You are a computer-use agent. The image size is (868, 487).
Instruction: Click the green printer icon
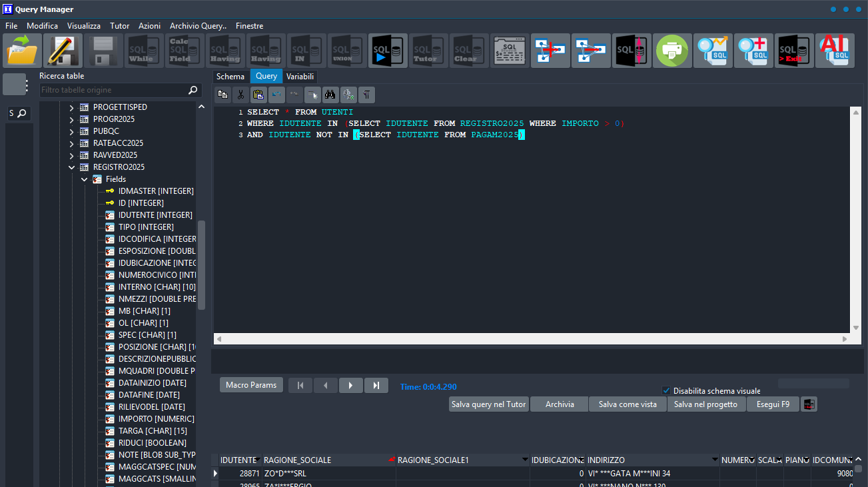coord(672,51)
